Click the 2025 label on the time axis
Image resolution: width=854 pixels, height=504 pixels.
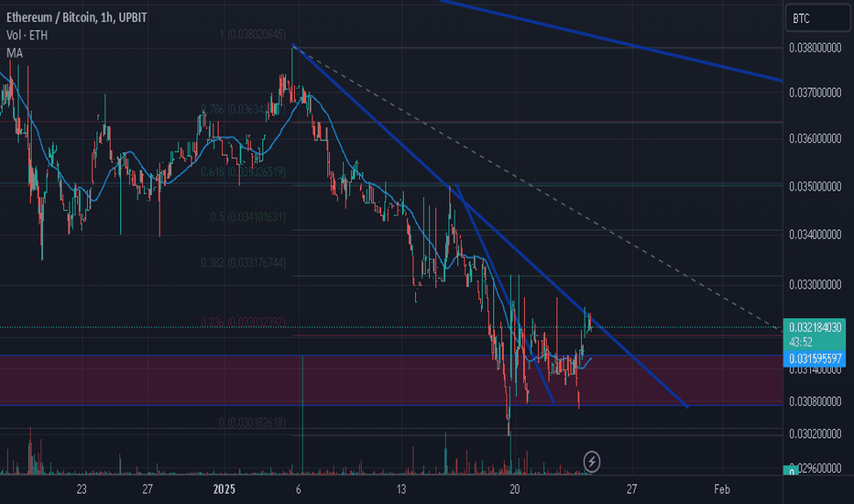click(224, 489)
